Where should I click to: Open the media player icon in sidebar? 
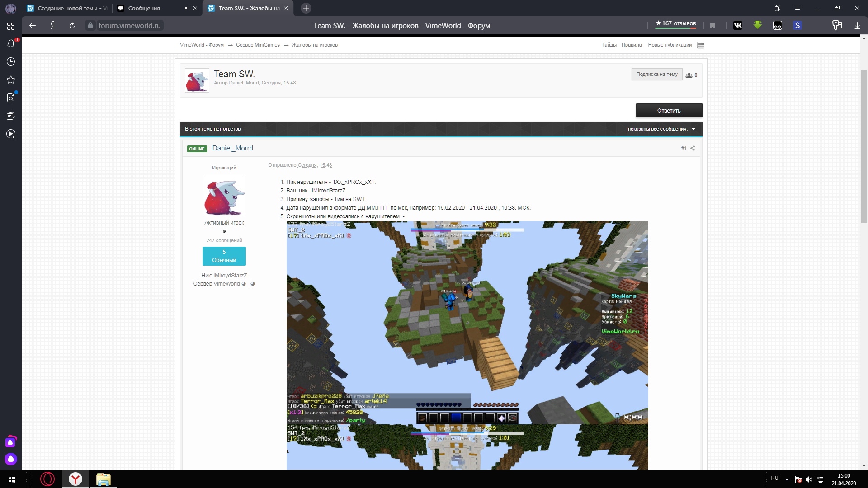click(11, 134)
